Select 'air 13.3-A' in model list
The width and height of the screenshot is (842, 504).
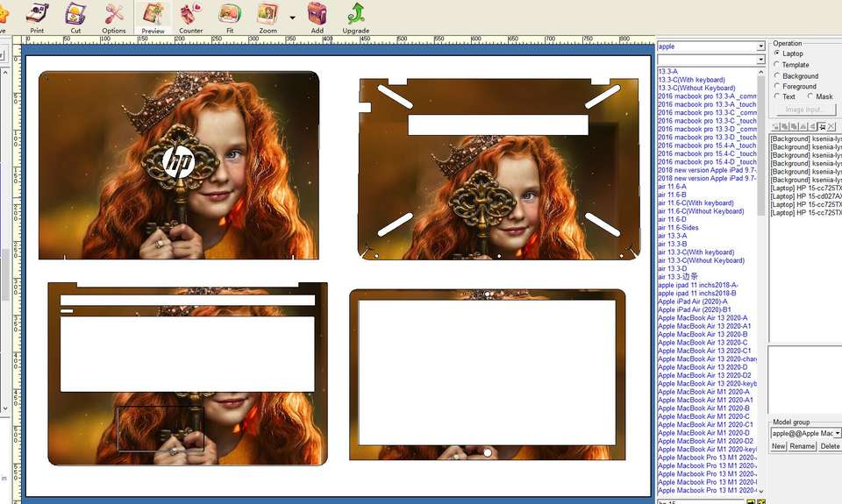[x=673, y=236]
